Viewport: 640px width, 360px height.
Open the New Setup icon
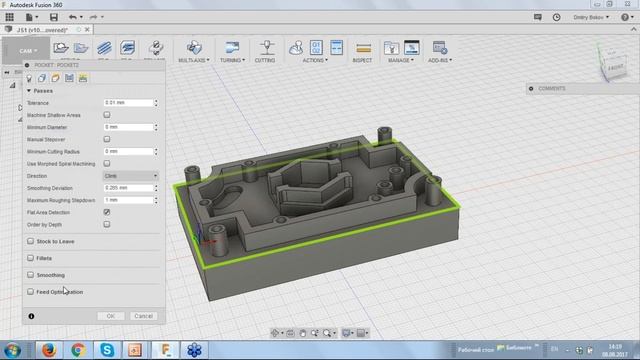pos(61,48)
